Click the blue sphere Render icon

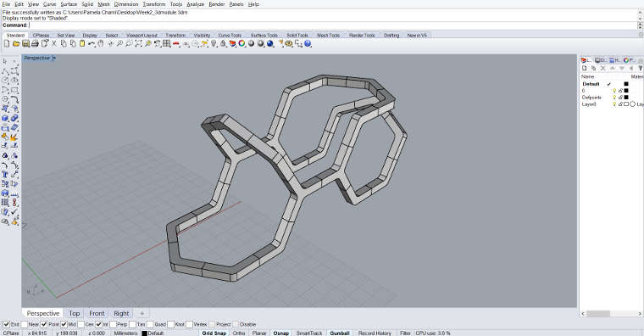270,43
